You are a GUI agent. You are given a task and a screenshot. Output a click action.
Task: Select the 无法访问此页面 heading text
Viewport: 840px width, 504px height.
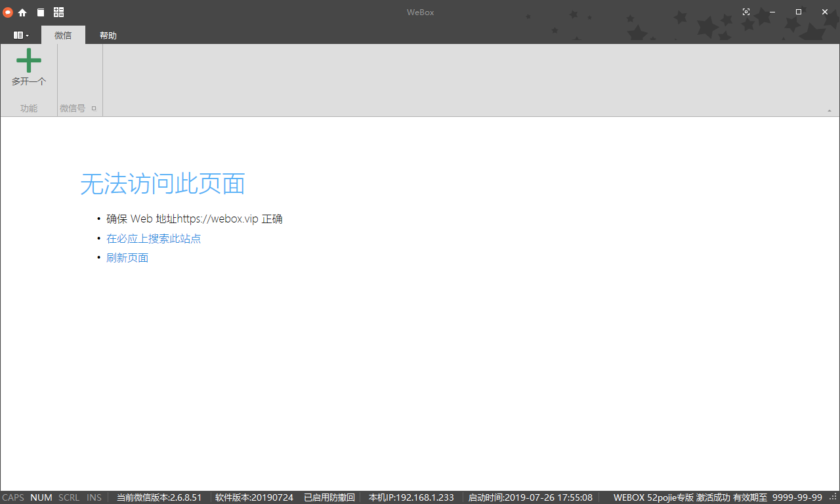pos(163,184)
